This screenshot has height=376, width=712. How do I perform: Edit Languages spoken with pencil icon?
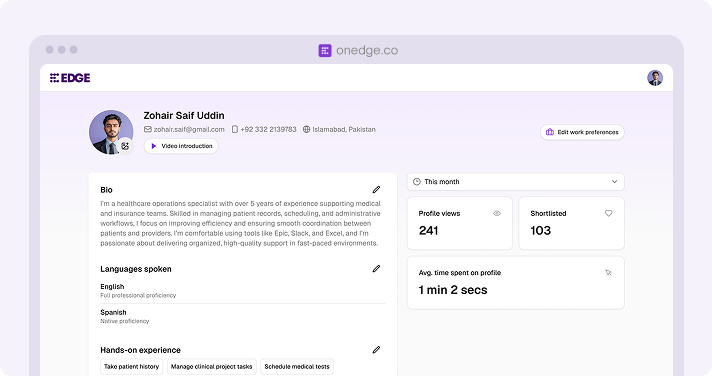coord(376,269)
